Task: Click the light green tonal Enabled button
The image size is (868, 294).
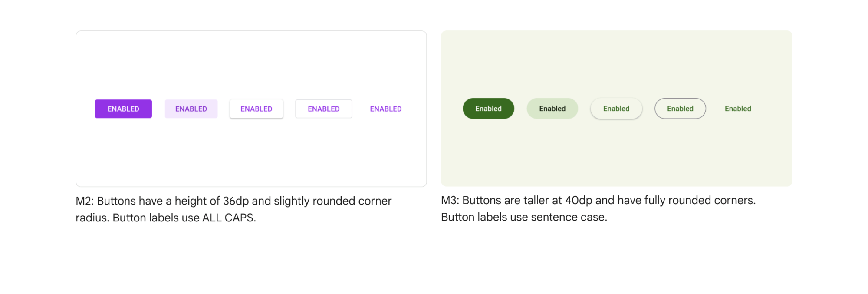Action: [x=552, y=109]
